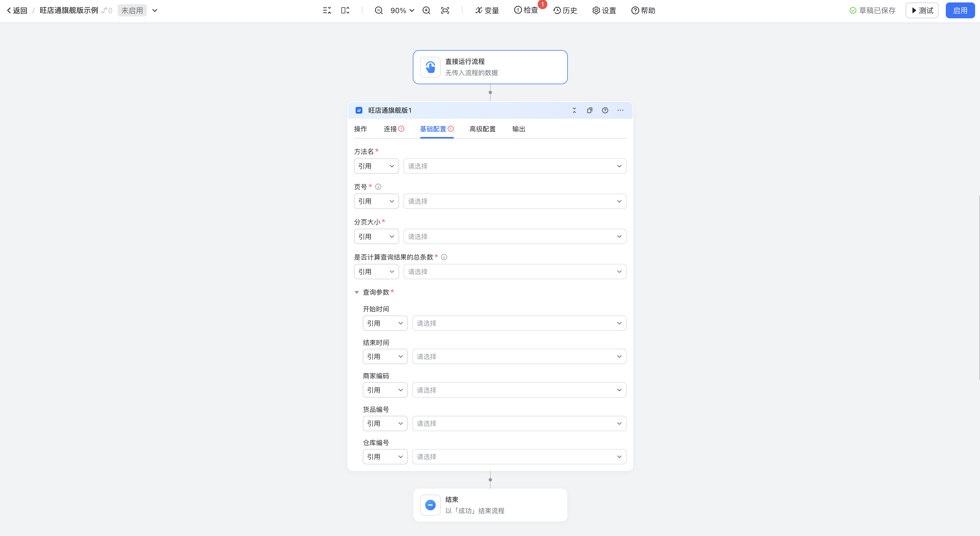This screenshot has width=980, height=536.
Task: Click the blue 启用 enable button
Action: pyautogui.click(x=960, y=10)
